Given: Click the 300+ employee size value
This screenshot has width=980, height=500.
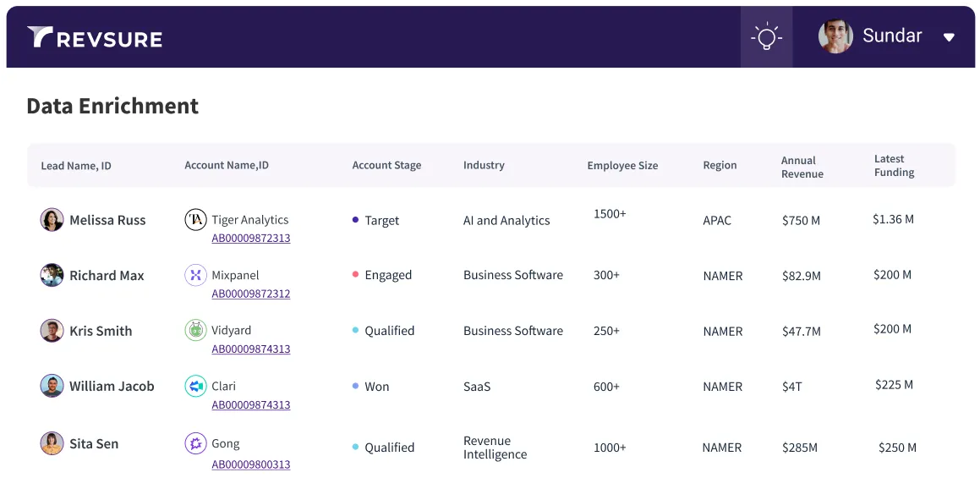Looking at the screenshot, I should [607, 275].
